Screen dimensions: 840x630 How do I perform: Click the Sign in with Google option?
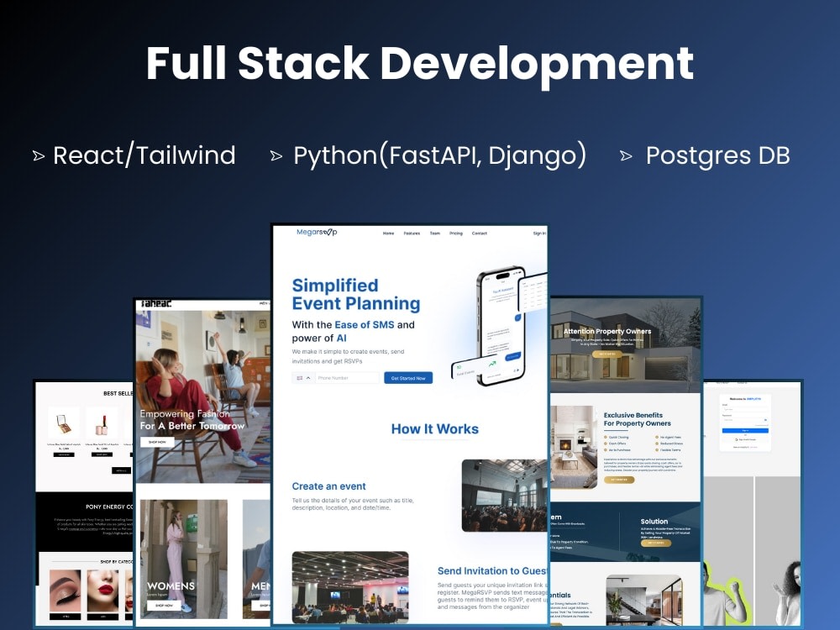pos(745,439)
